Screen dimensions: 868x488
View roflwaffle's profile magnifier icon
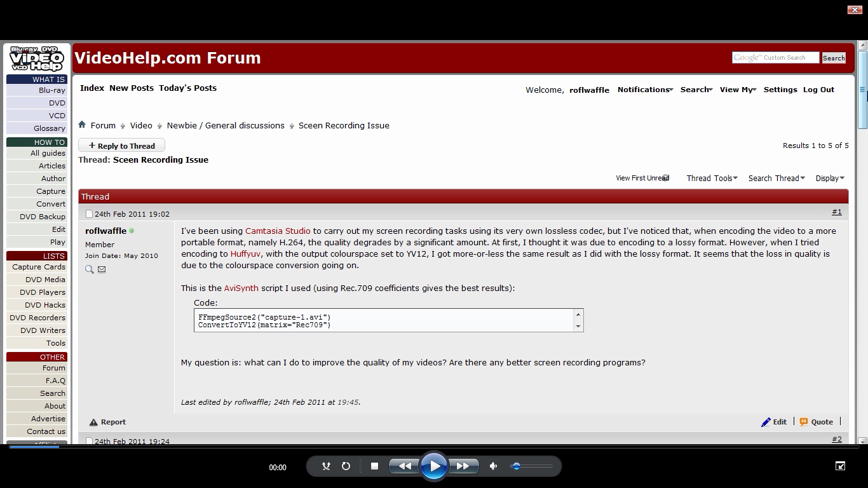[90, 269]
